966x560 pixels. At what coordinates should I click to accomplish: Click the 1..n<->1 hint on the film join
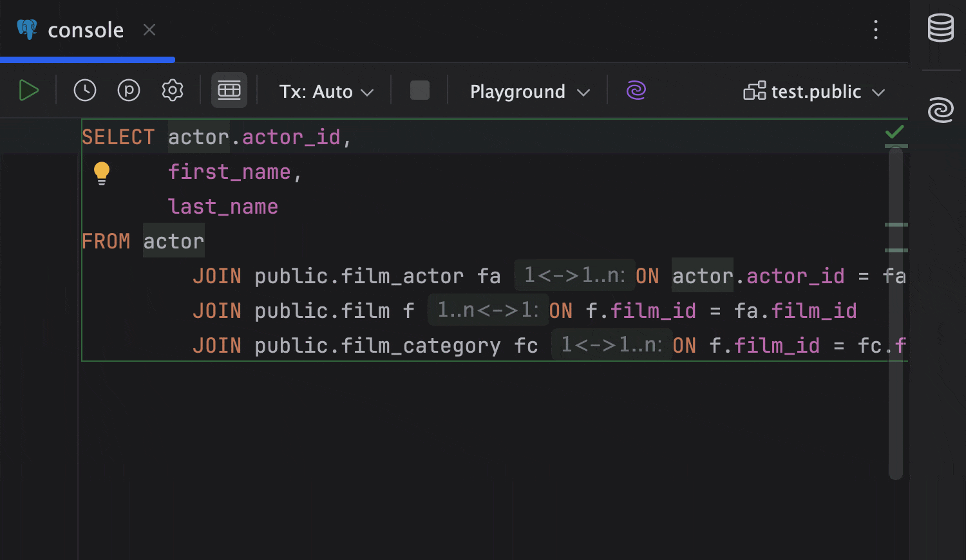(x=487, y=310)
